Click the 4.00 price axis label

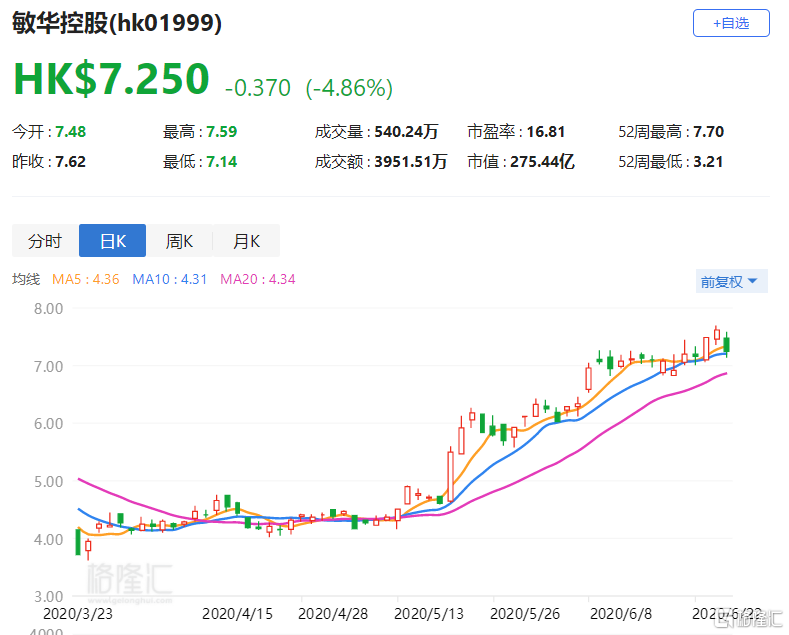point(49,539)
